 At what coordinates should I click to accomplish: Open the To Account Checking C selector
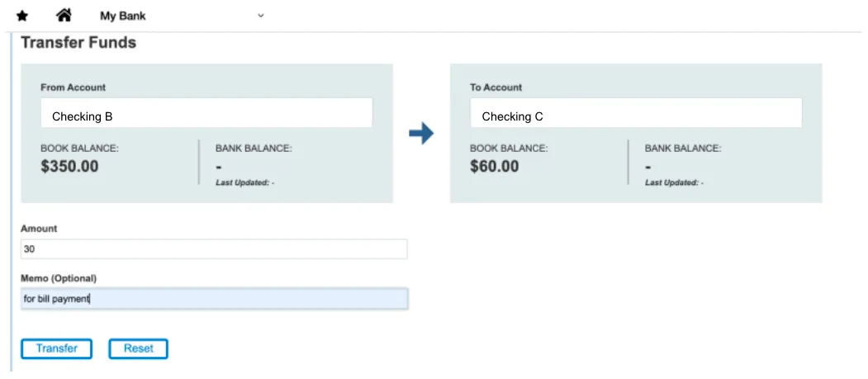coord(636,113)
